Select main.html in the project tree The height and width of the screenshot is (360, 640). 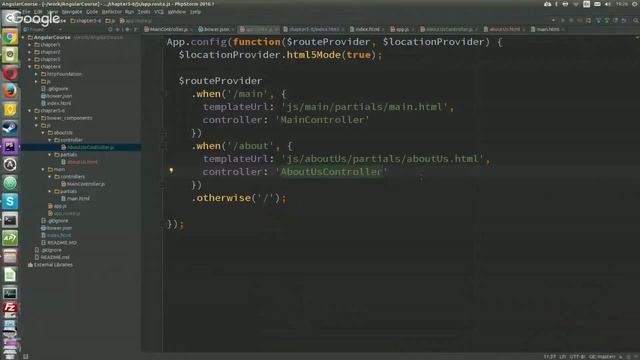[78, 199]
